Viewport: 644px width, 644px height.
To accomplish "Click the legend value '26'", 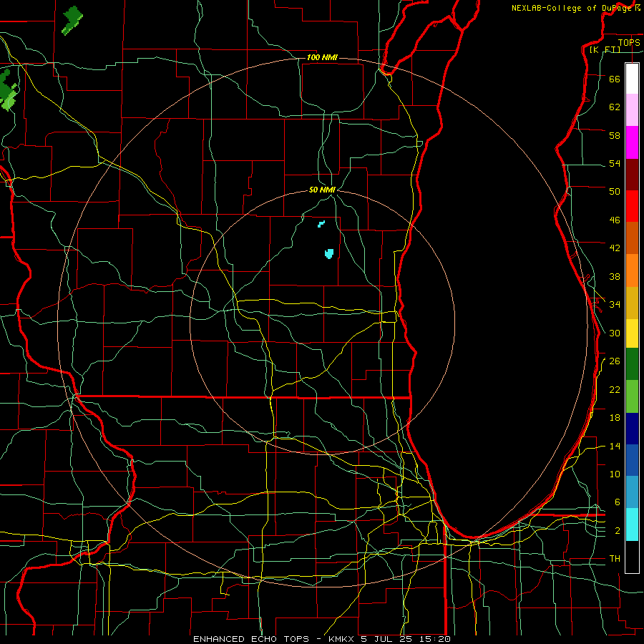I will pos(615,361).
